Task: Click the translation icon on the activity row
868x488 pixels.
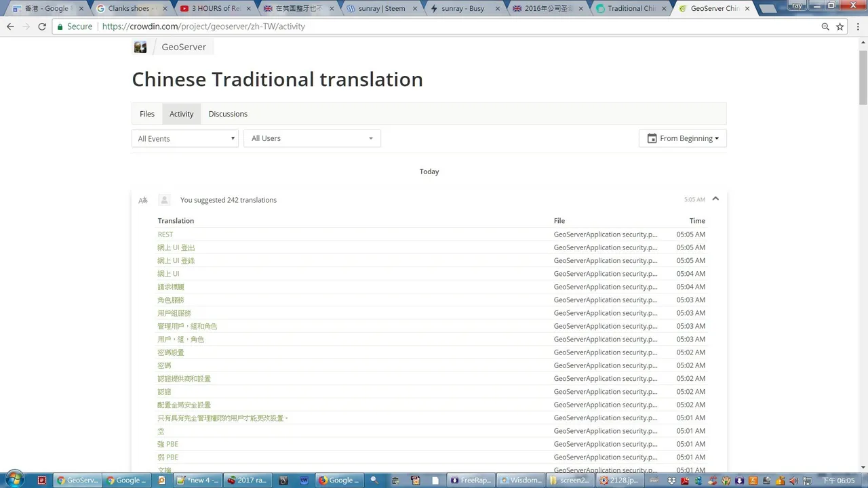Action: [x=142, y=200]
